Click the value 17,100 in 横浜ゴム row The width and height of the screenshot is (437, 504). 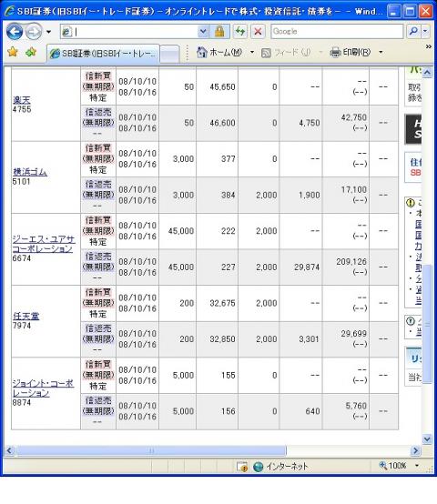354,189
